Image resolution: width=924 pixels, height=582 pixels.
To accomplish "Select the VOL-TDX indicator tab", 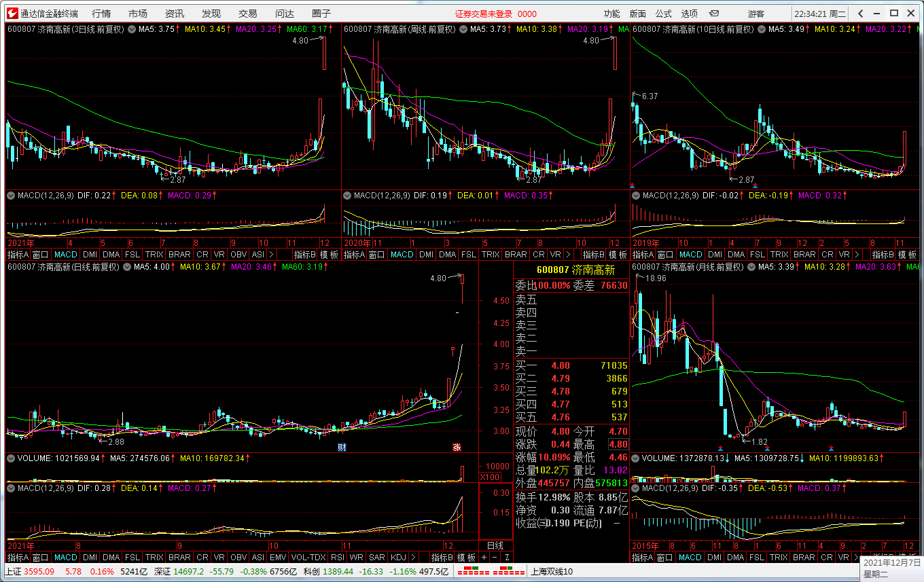I will [308, 557].
